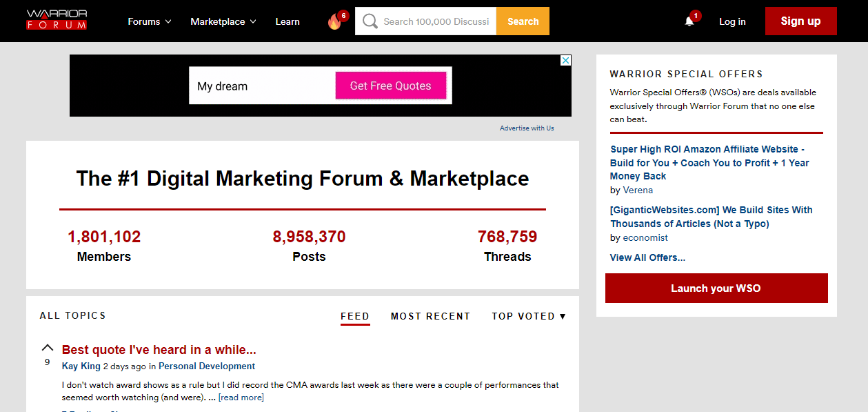Viewport: 868px width, 412px height.
Task: Open the Learn menu item
Action: click(287, 21)
